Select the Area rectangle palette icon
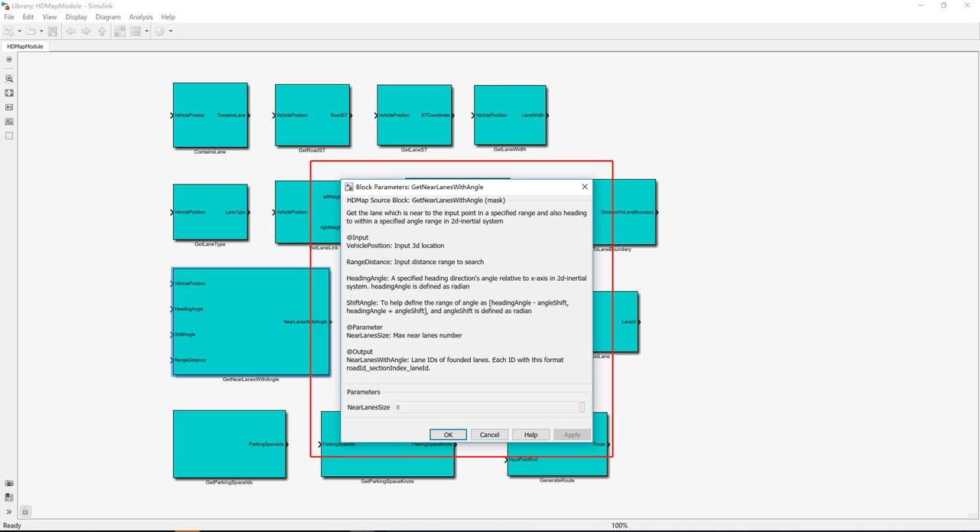 (x=9, y=135)
